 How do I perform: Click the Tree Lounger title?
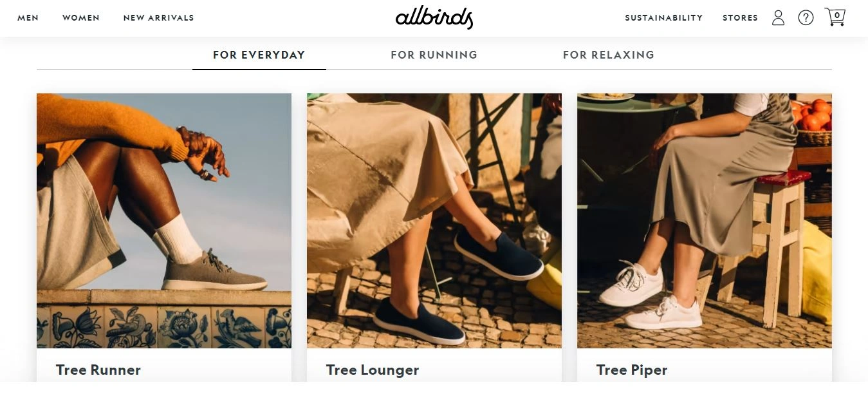point(373,370)
